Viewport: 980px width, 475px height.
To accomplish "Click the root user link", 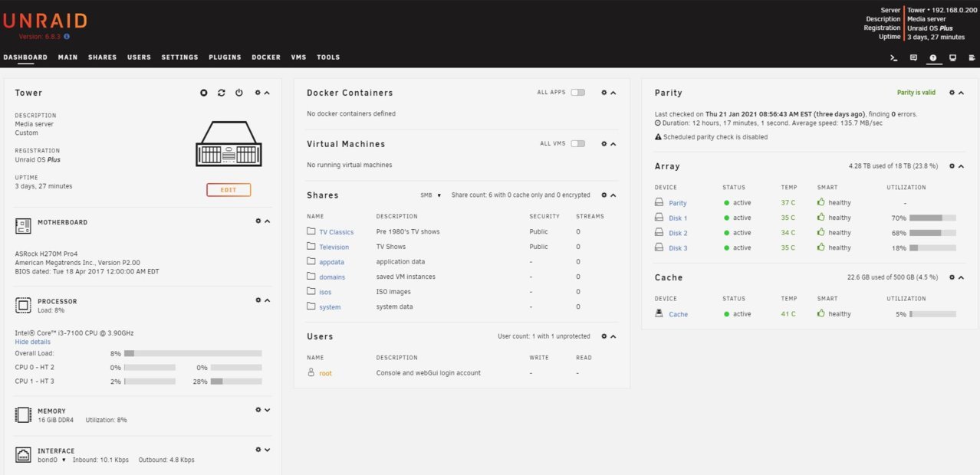I will click(x=325, y=373).
